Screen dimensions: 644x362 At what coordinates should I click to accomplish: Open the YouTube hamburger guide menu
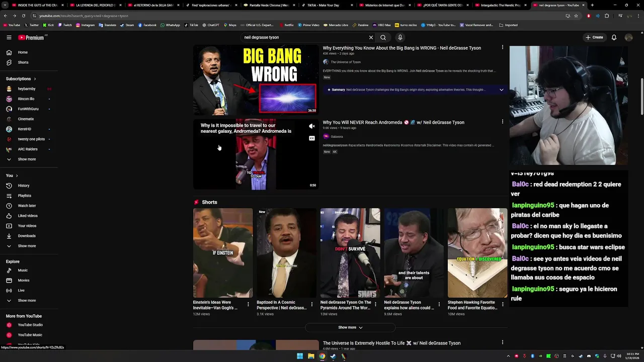pos(9,37)
